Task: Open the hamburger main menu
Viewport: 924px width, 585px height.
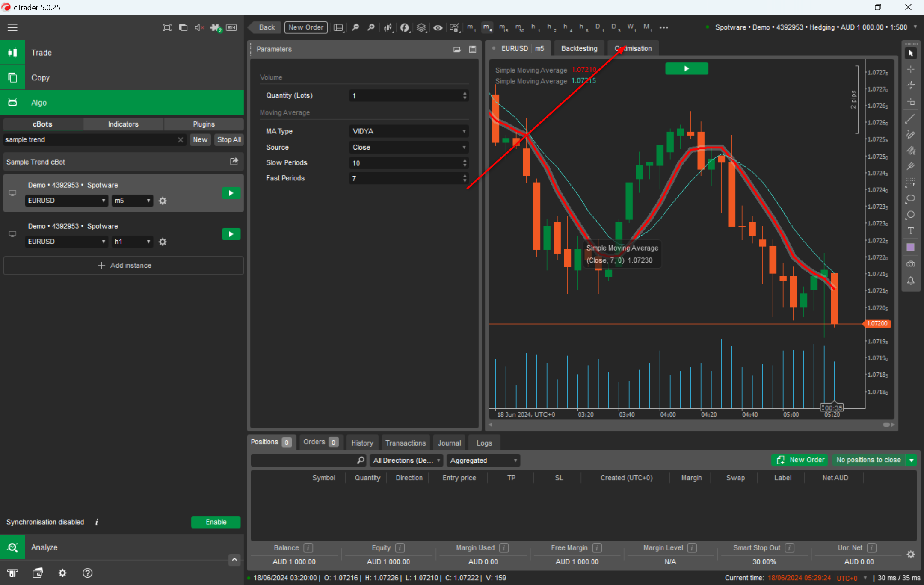Action: (x=12, y=27)
